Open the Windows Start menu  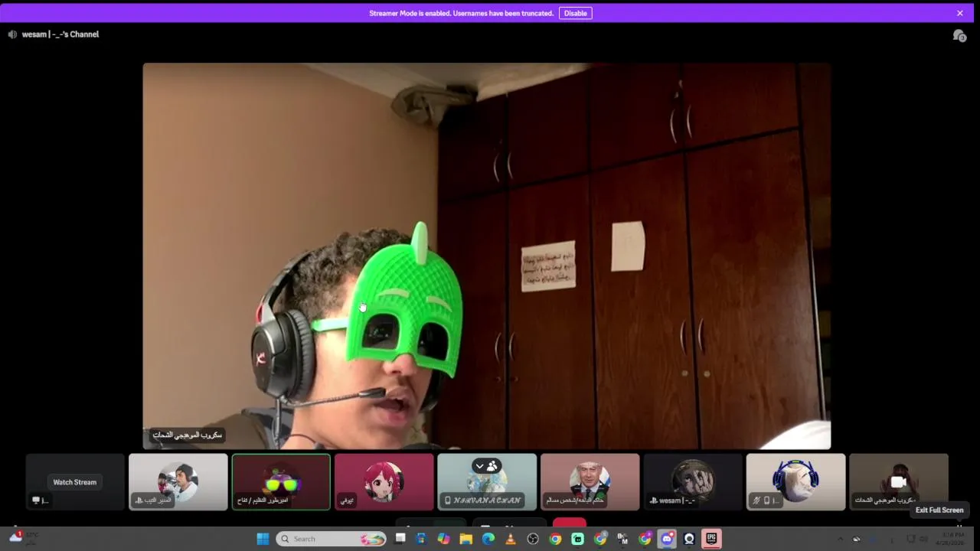(x=263, y=539)
